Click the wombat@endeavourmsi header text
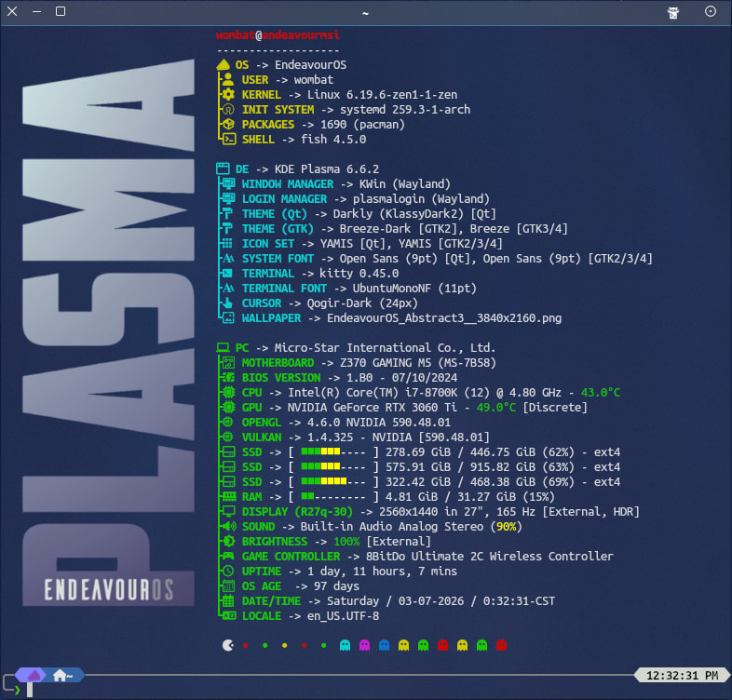 278,34
